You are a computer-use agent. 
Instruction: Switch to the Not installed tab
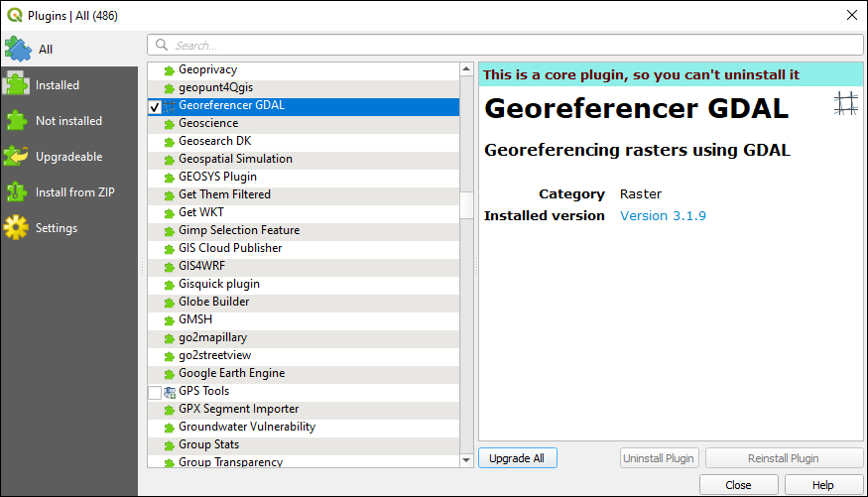tap(69, 121)
